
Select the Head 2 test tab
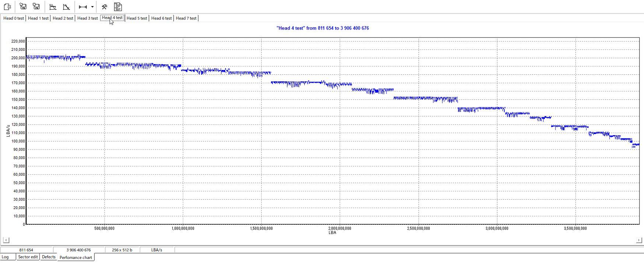[63, 18]
